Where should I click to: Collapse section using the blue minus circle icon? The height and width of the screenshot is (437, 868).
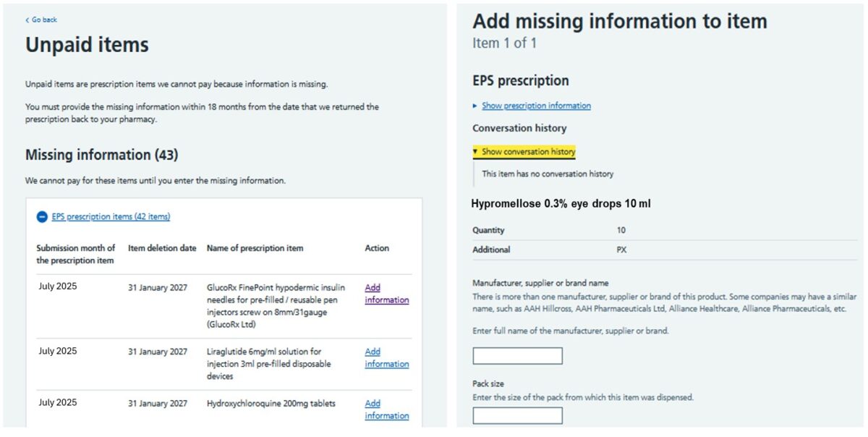42,216
